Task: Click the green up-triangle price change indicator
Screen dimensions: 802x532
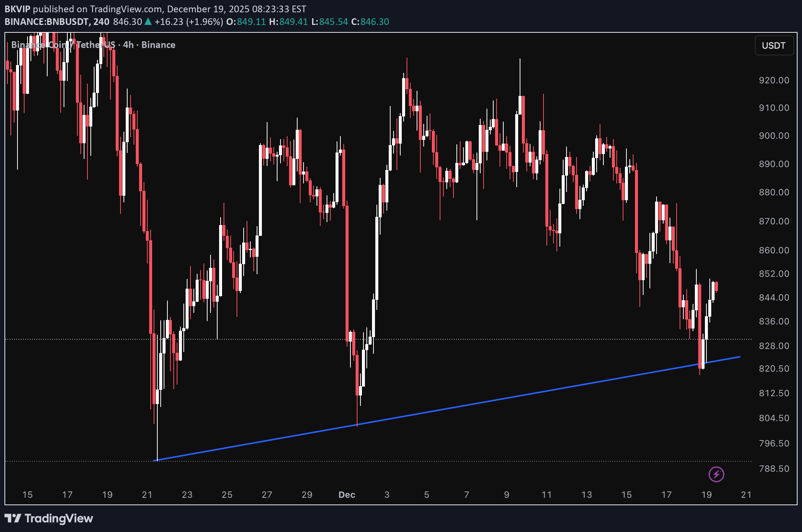Action: 148,22
